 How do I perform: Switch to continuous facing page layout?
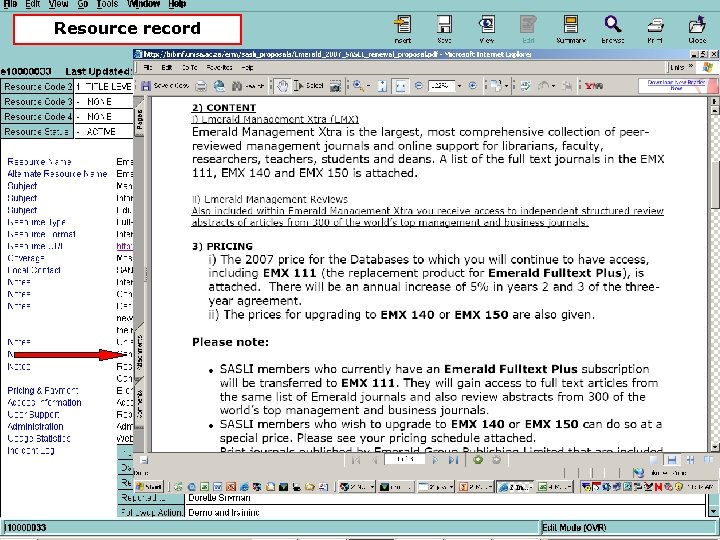[690, 460]
